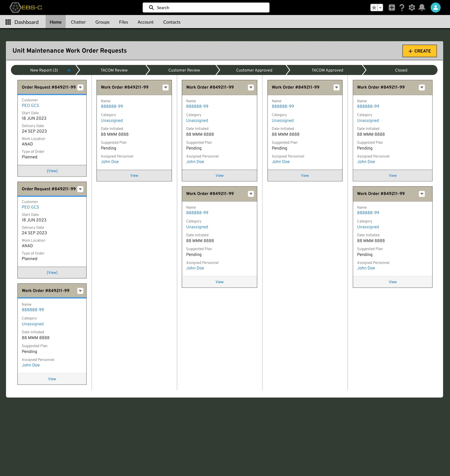
Task: Switch to the Chatter tab
Action: 78,22
